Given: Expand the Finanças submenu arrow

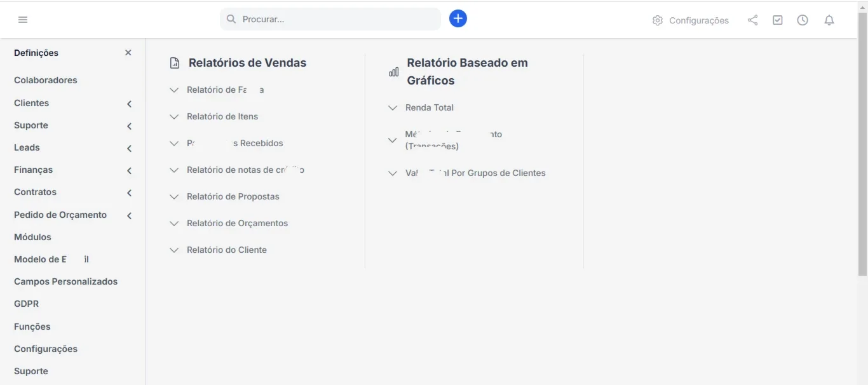Looking at the screenshot, I should [x=129, y=170].
